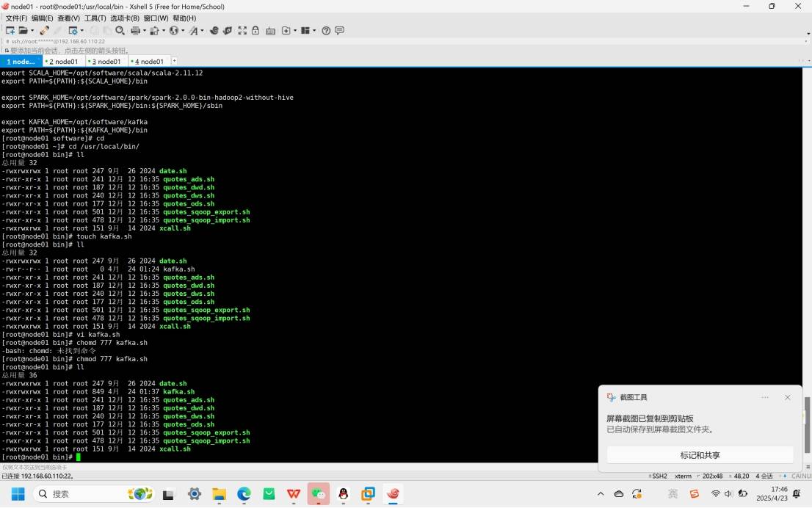Expand the Print dropdown arrow
Screen dimensions: 812x508
pos(144,31)
